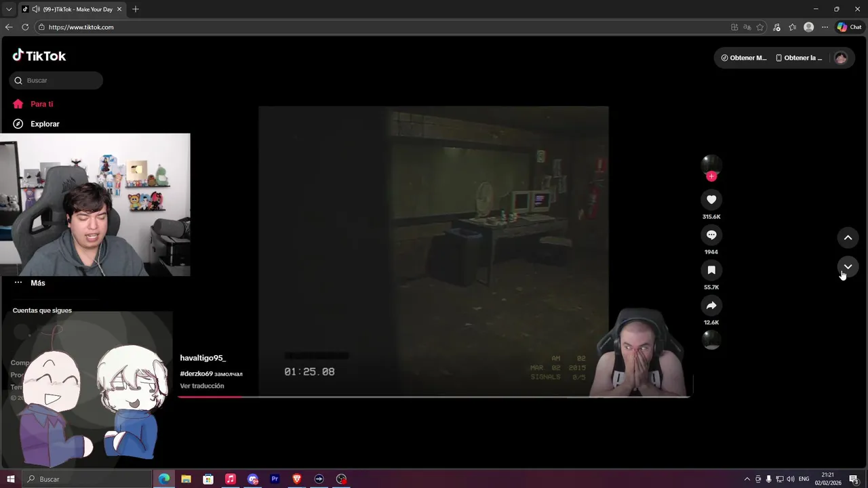Go back in the browser
Image resolution: width=868 pixels, height=488 pixels.
coord(9,27)
